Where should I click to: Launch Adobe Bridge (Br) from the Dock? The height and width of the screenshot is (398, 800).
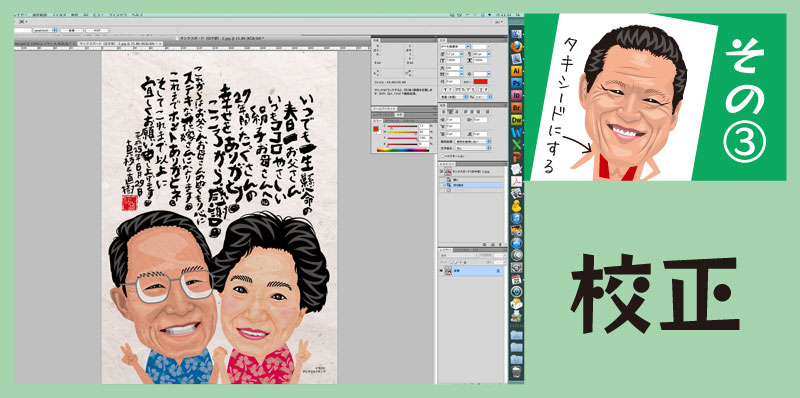[516, 107]
